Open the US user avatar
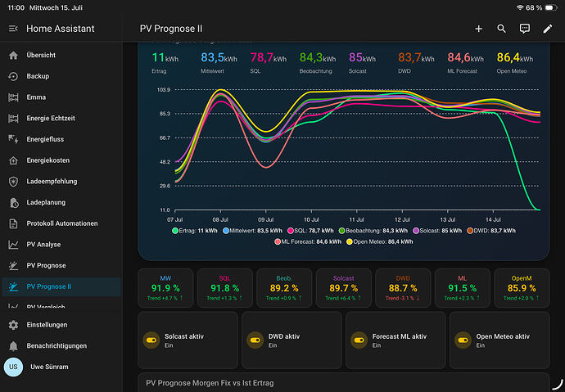Image resolution: width=565 pixels, height=392 pixels. click(13, 367)
